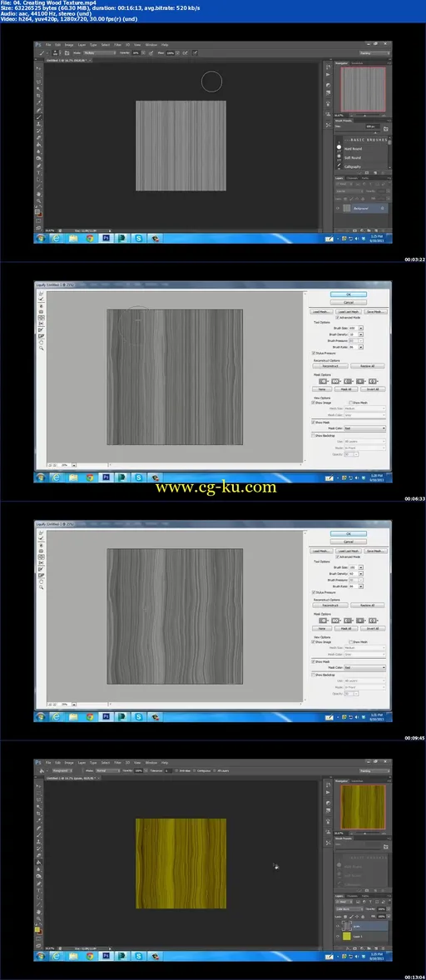Open Filter menu in 00:03:22 Photoshop frame
426x980 pixels.
pos(117,45)
